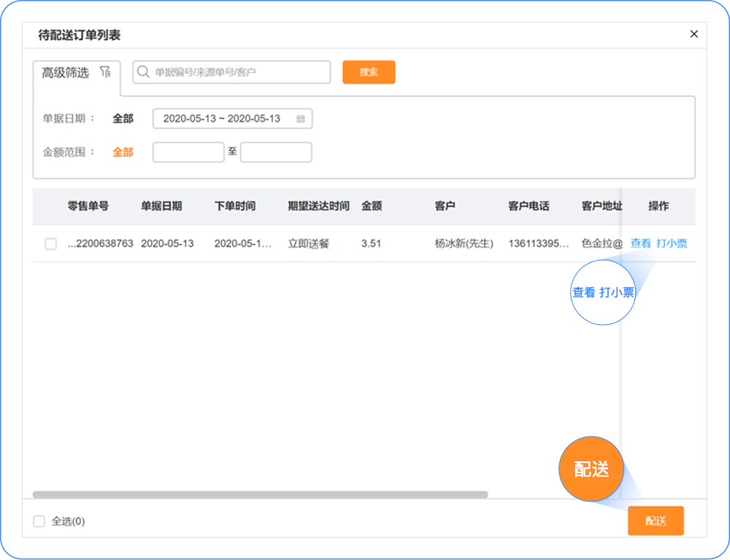Open the calendar icon in date range field

301,119
